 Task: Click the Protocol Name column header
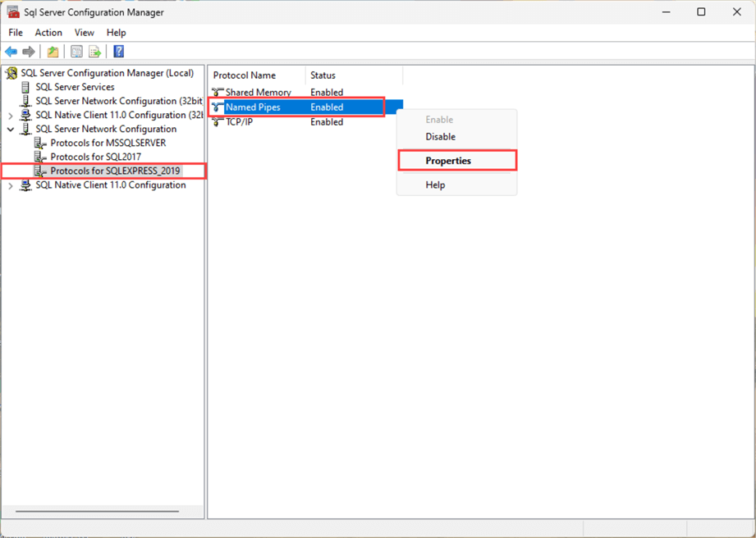[x=258, y=75]
